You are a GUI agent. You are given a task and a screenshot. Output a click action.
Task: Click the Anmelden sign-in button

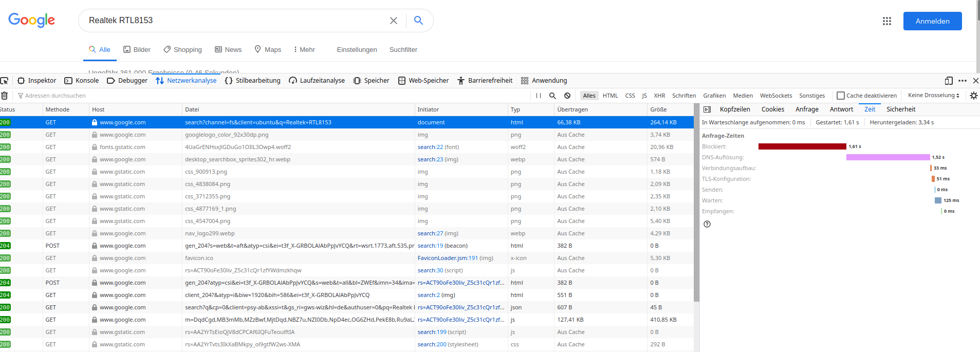click(x=932, y=21)
